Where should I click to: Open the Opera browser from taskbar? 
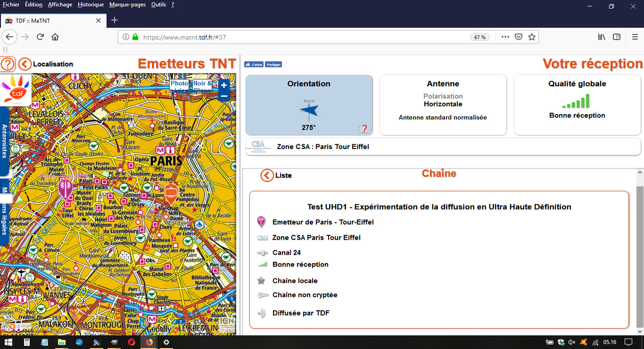(132, 342)
